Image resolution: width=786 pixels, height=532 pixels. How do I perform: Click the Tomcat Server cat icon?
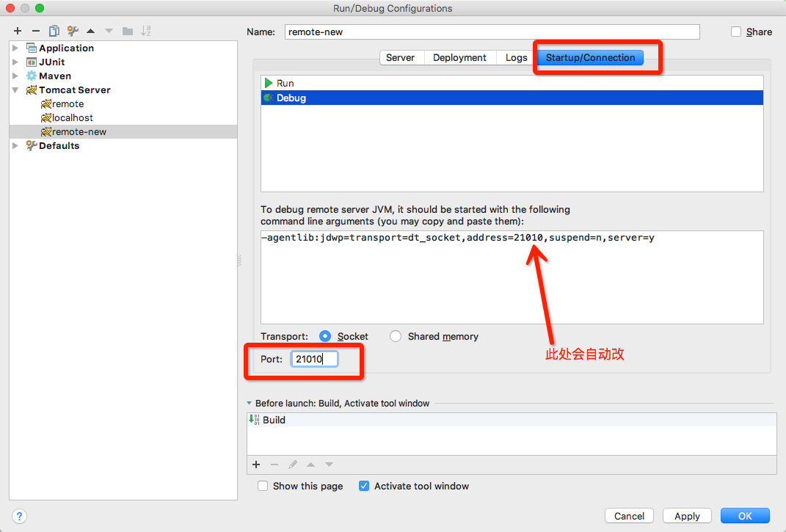[x=32, y=90]
